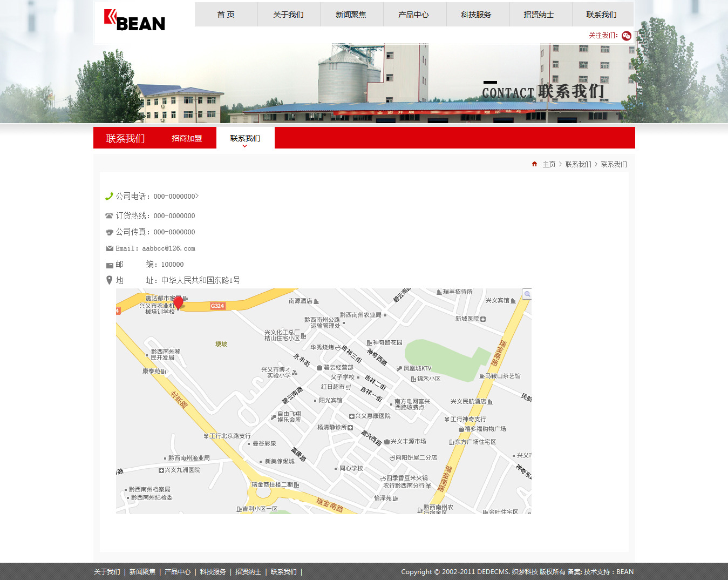The width and height of the screenshot is (728, 580).
Task: Click the BEAN logo
Action: pyautogui.click(x=135, y=21)
